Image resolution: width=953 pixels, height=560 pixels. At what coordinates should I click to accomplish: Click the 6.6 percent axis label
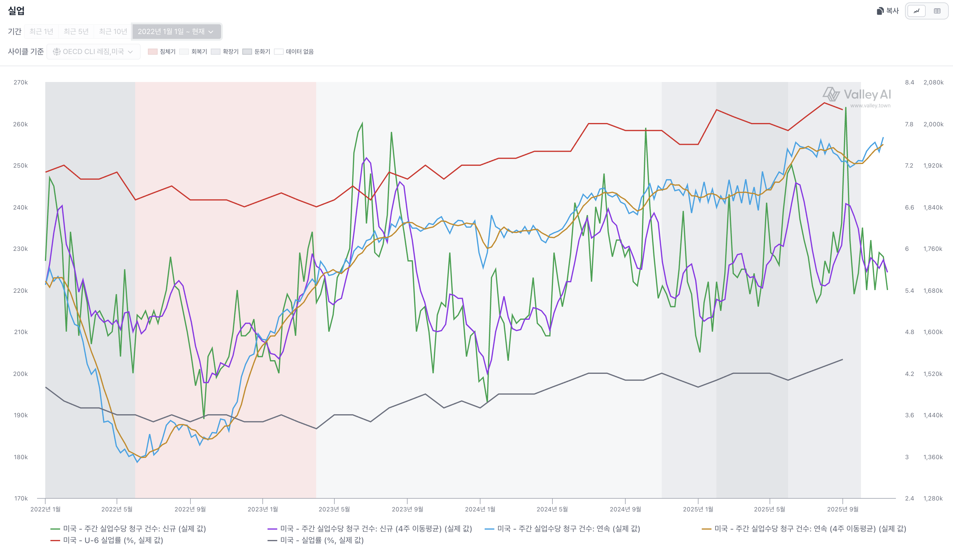(910, 208)
